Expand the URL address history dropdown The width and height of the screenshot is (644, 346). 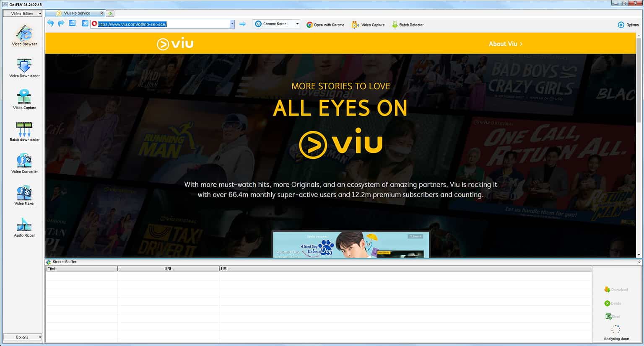click(232, 23)
